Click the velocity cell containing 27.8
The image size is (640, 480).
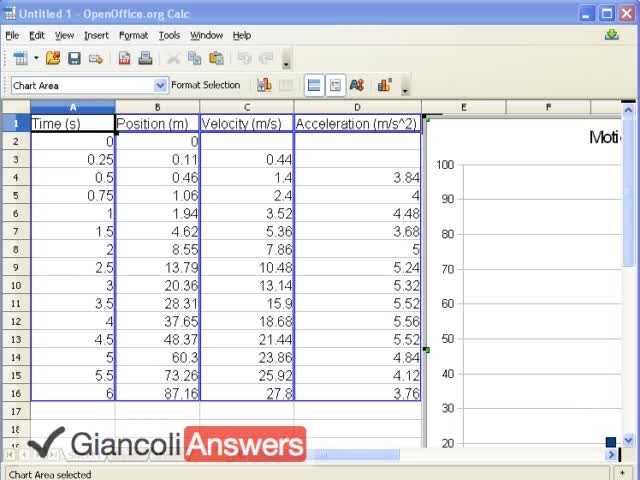tap(247, 393)
